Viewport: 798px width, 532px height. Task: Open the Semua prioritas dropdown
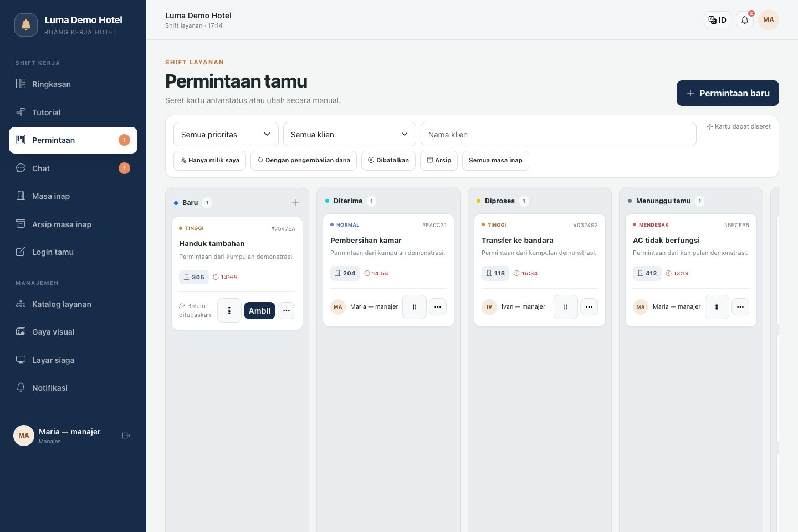pyautogui.click(x=226, y=134)
